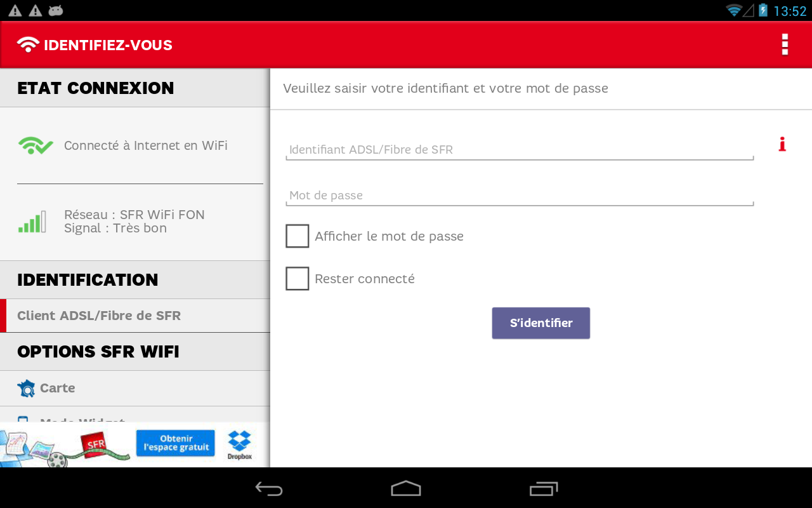Tap the recent apps navigation button
Screen dimensions: 812x508
[544, 488]
